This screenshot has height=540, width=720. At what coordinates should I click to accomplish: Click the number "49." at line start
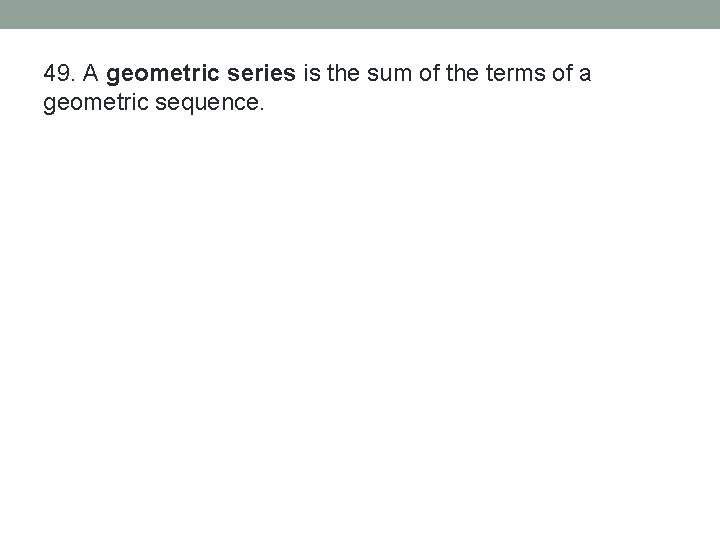tap(60, 73)
